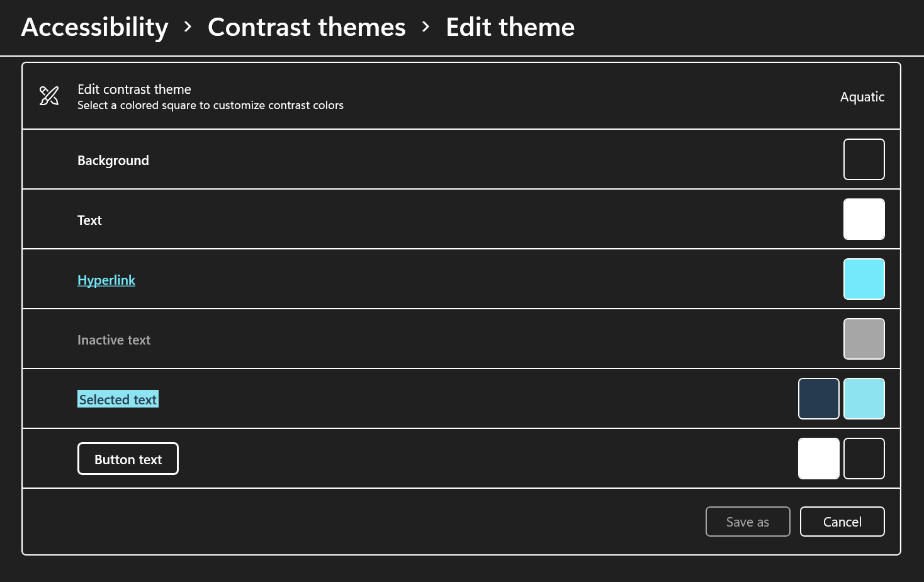924x582 pixels.
Task: Click the Save as button
Action: 748,522
